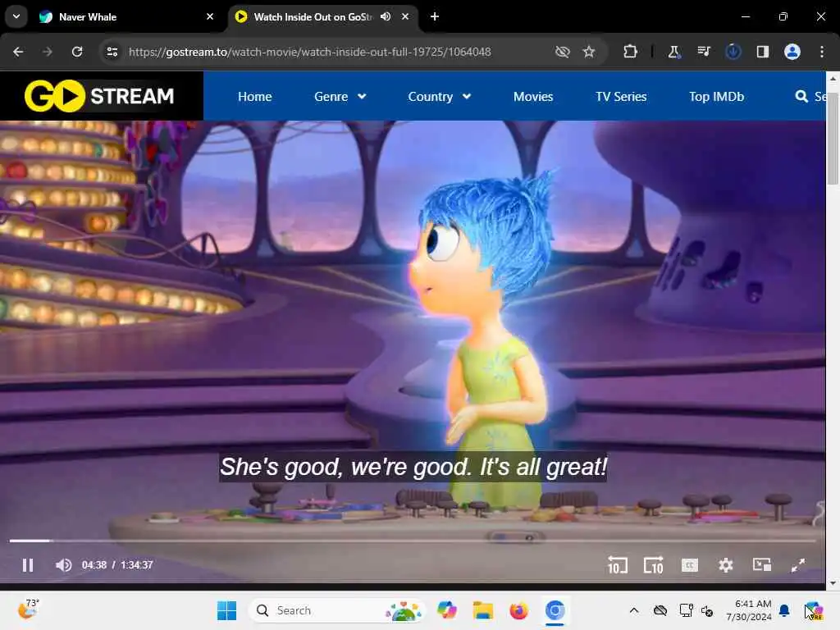Click the taskbar Search box
The image size is (840, 630).
336,610
